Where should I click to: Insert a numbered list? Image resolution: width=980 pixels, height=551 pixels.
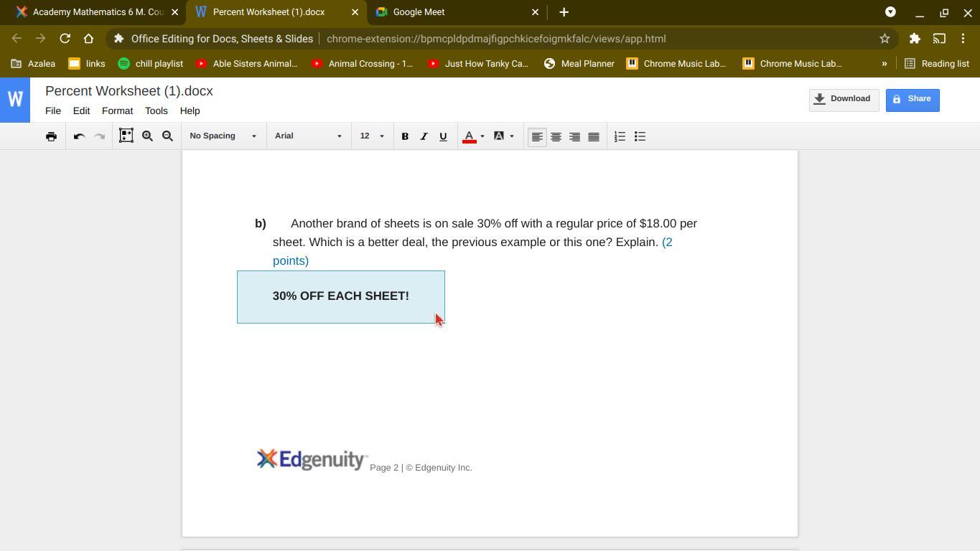click(x=620, y=136)
